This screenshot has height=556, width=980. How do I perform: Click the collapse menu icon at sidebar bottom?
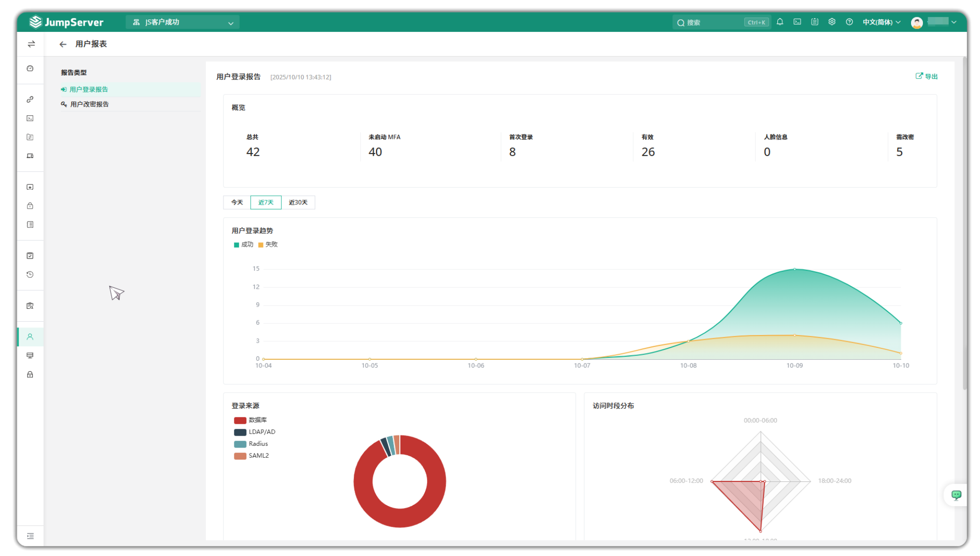(x=30, y=536)
